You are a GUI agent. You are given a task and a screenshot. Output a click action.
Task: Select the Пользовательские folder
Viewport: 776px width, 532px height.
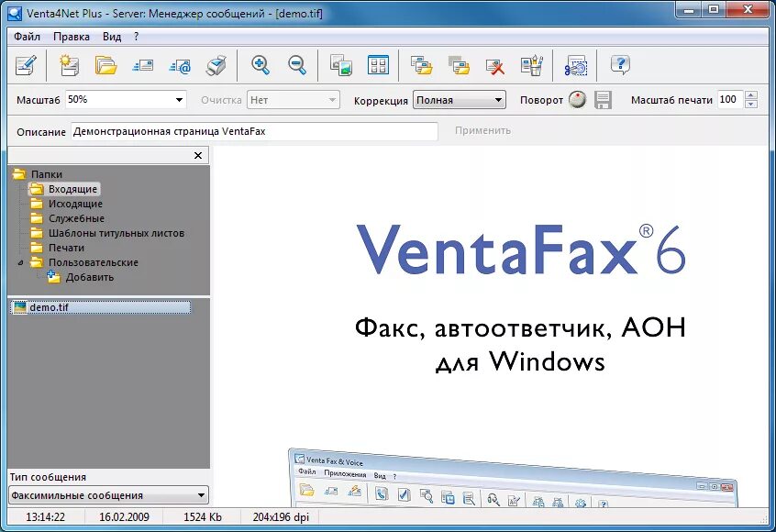(x=93, y=262)
